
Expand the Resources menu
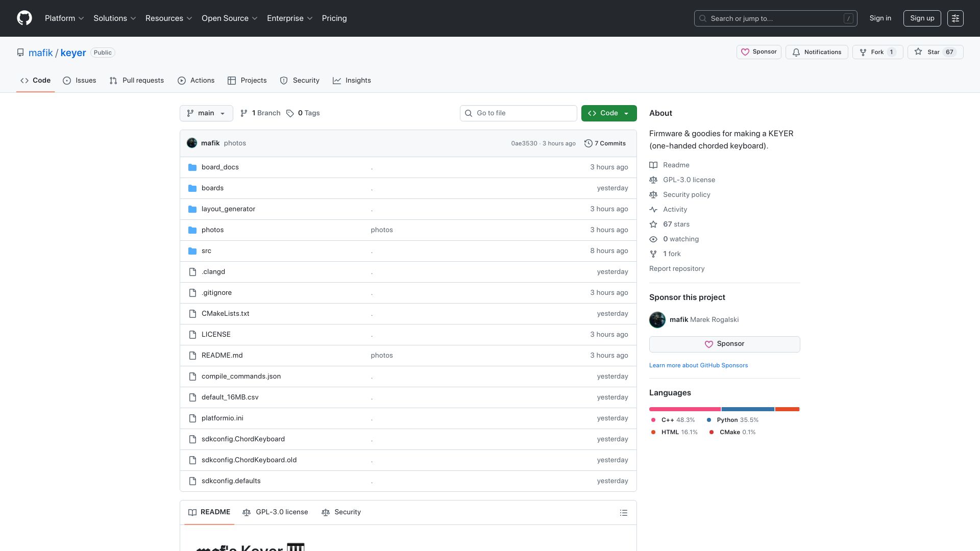[169, 18]
